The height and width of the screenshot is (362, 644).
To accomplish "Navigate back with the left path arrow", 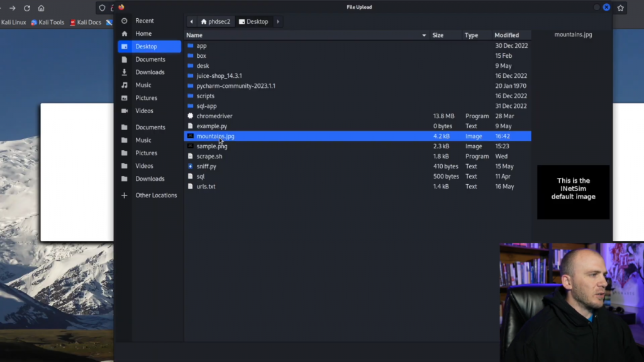I will pos(191,21).
